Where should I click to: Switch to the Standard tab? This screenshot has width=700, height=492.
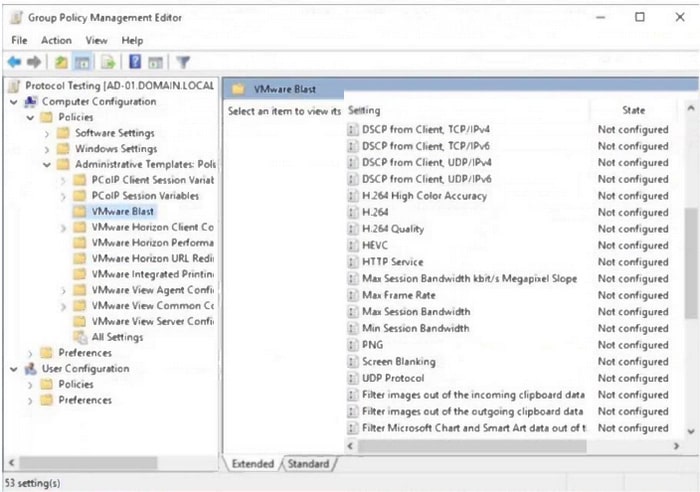(308, 464)
